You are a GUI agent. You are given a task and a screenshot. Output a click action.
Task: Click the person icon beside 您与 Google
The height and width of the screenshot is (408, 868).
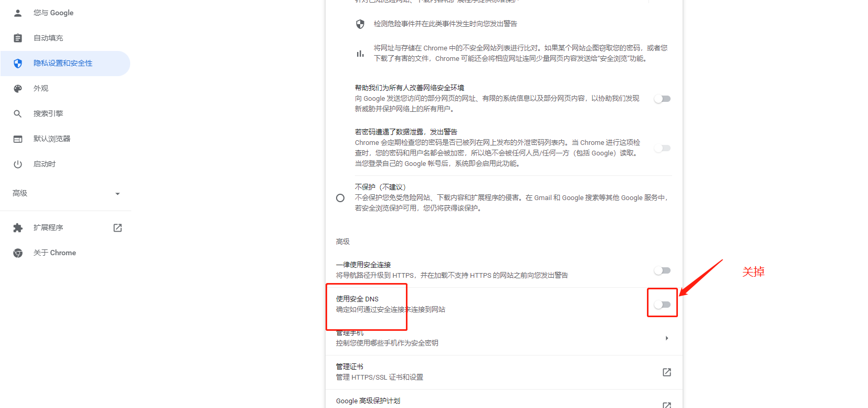coord(18,13)
